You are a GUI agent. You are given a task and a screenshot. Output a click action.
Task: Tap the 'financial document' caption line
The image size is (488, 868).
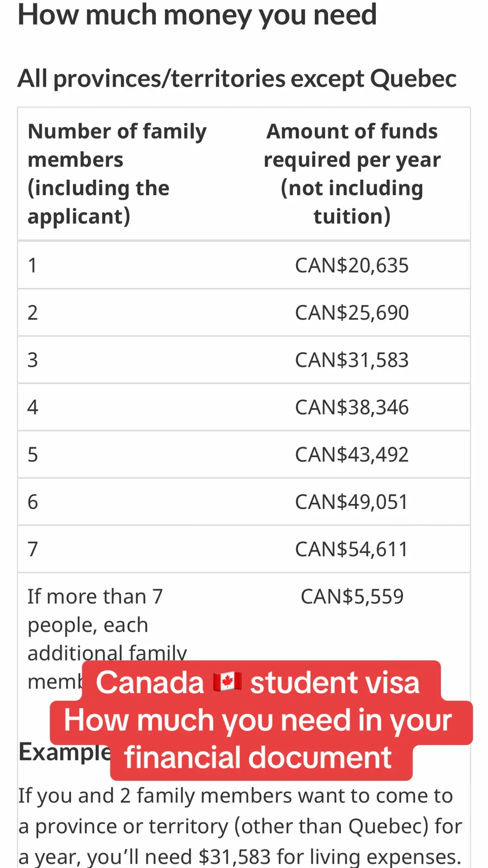[258, 757]
